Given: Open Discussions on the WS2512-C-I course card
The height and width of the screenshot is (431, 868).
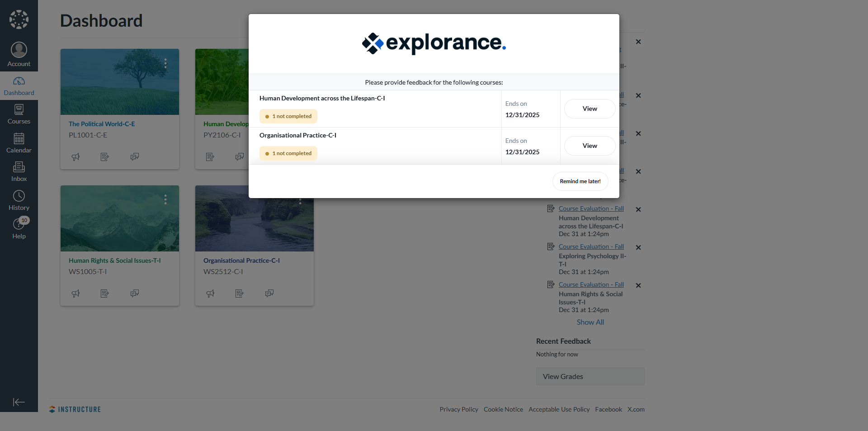Looking at the screenshot, I should 269,294.
